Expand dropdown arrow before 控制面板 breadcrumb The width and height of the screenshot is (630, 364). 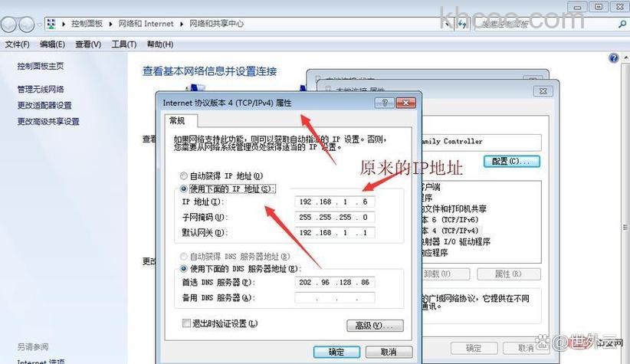click(x=64, y=24)
